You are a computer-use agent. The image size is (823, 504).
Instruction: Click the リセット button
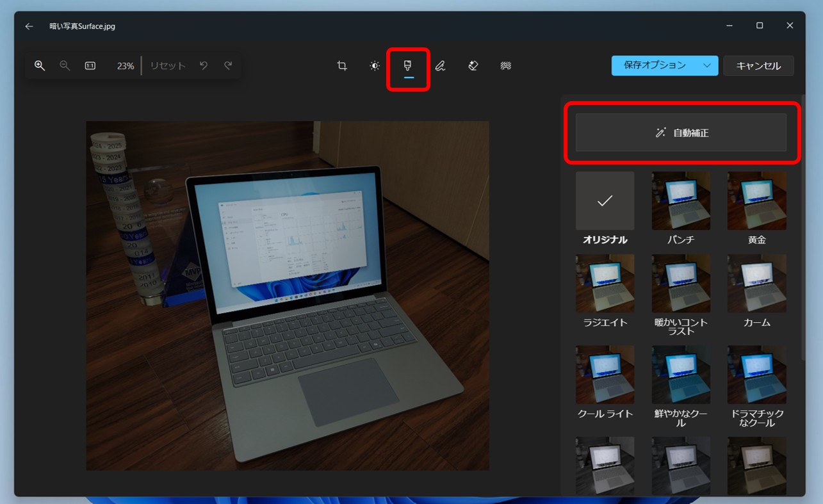(x=168, y=65)
